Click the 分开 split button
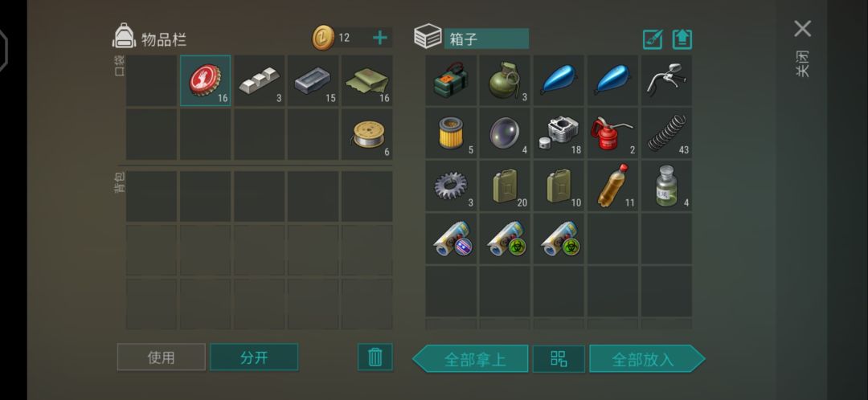Screen dimensions: 868x400 [254, 357]
